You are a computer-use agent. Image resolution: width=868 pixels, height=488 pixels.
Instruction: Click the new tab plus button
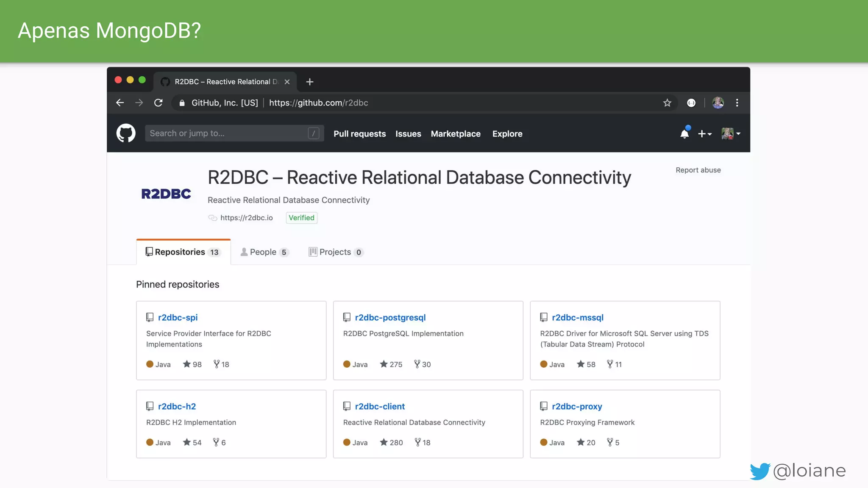310,82
